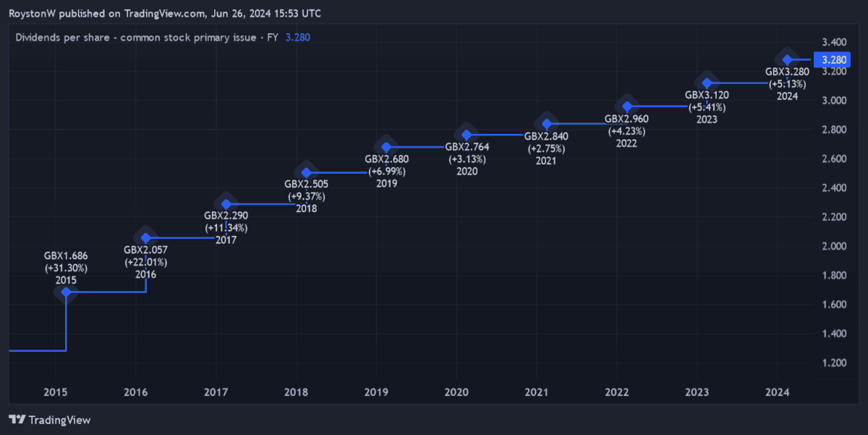Select the 2024 diamond data point

[x=787, y=59]
